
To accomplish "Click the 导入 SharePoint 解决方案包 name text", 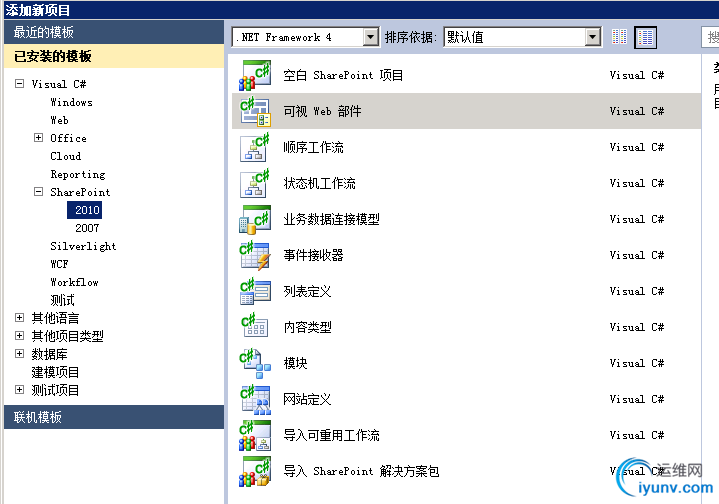I will pos(361,471).
